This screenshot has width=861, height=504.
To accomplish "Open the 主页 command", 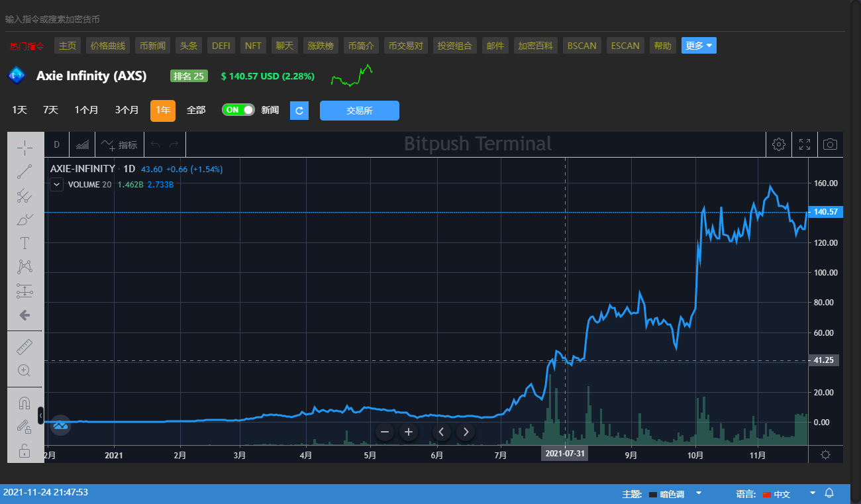I will point(68,46).
